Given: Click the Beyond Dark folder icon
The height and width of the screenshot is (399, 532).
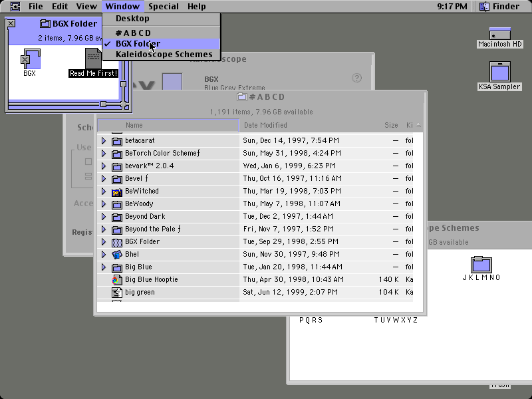Looking at the screenshot, I should click(x=117, y=217).
